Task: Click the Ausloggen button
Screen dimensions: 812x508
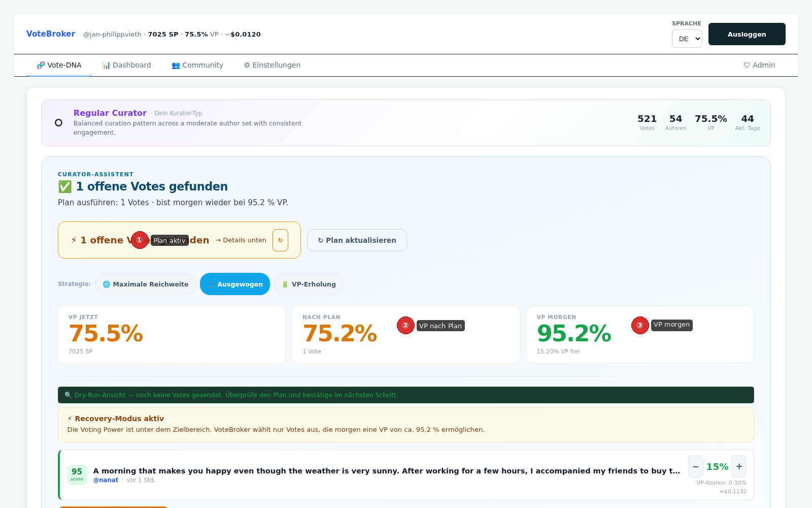Action: coord(747,34)
